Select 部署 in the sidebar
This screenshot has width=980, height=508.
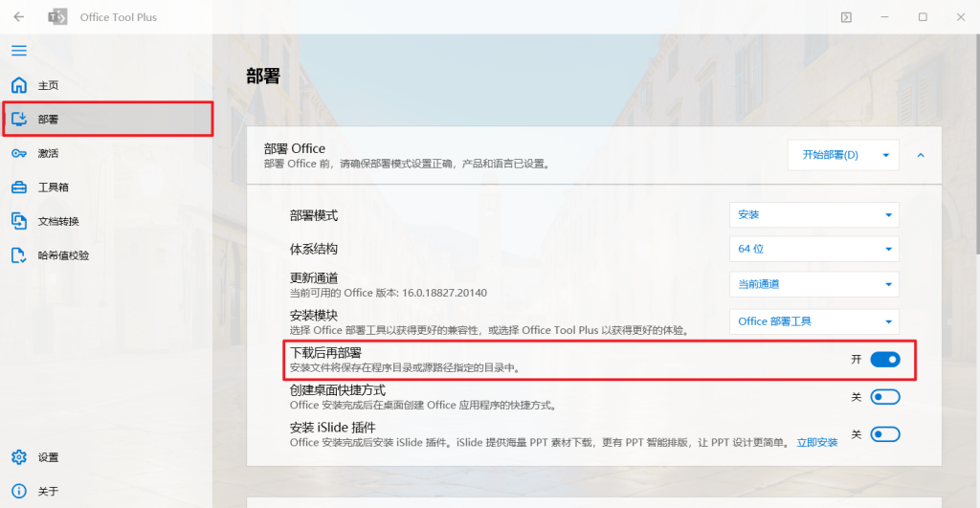click(107, 119)
